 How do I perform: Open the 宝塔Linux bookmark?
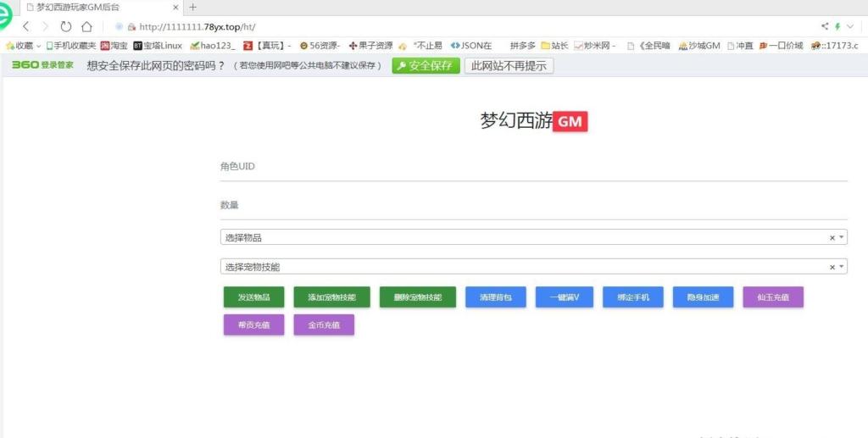(158, 46)
